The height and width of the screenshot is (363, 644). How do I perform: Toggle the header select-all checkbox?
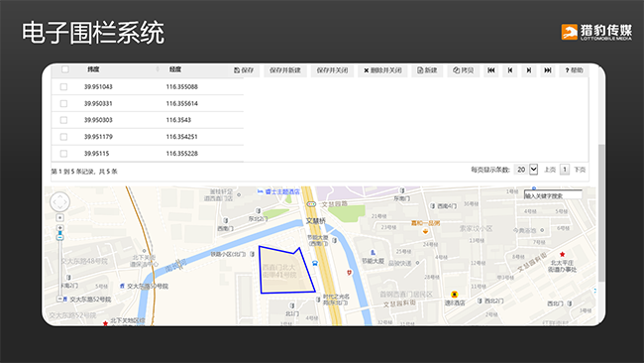pyautogui.click(x=65, y=69)
